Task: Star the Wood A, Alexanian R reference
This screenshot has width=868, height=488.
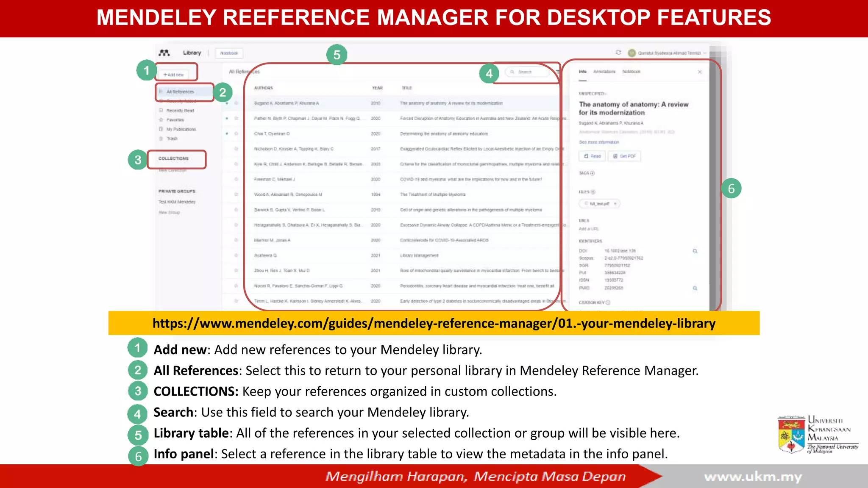Action: point(236,194)
